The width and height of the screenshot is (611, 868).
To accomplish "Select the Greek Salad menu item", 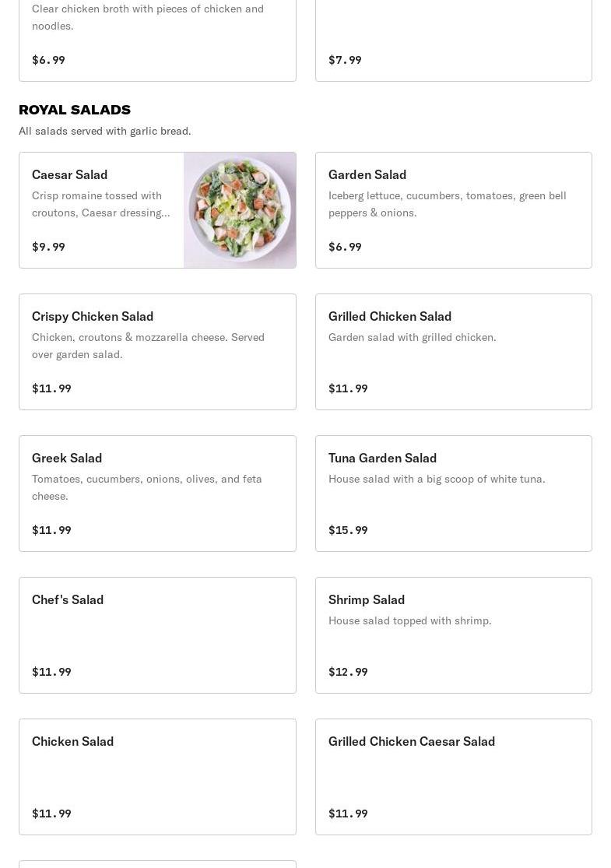I will [157, 494].
